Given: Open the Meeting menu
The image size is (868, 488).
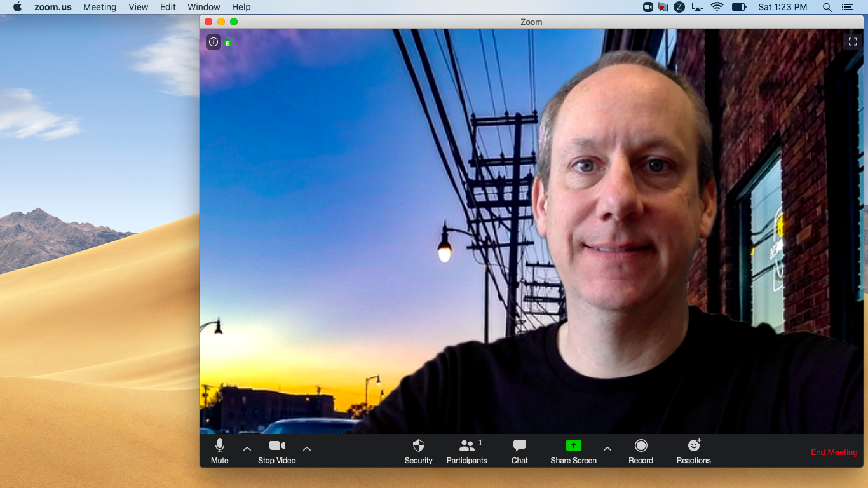Looking at the screenshot, I should (100, 7).
